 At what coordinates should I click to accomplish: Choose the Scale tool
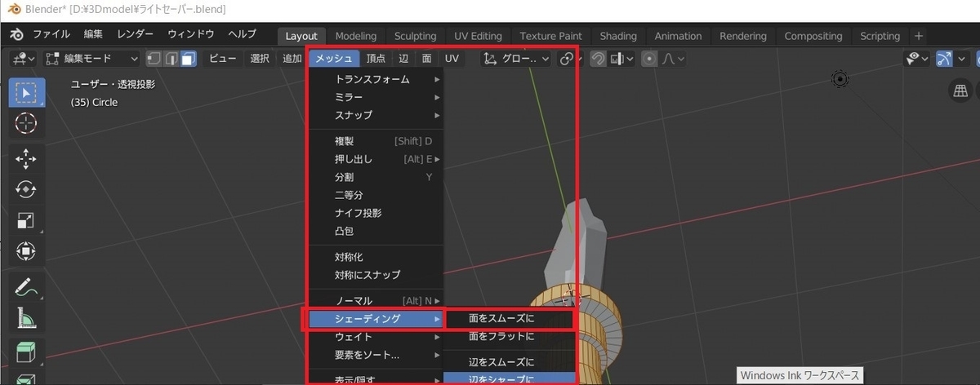click(26, 220)
